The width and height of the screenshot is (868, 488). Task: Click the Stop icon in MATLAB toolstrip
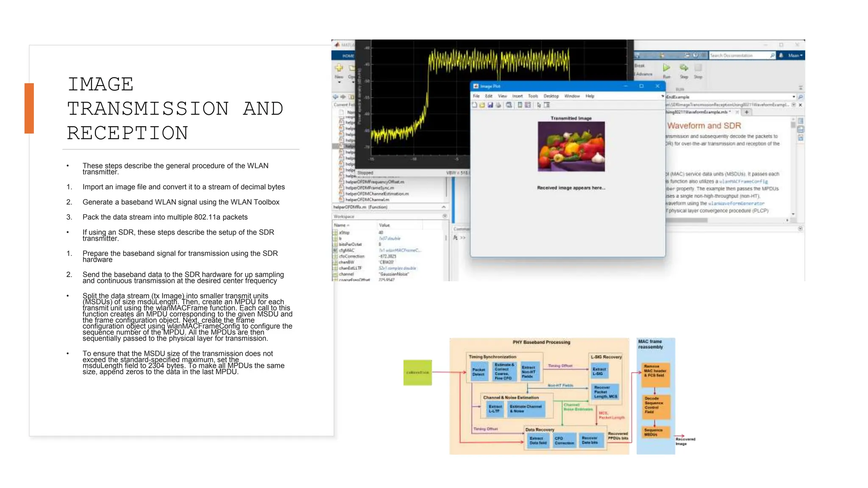click(x=698, y=67)
